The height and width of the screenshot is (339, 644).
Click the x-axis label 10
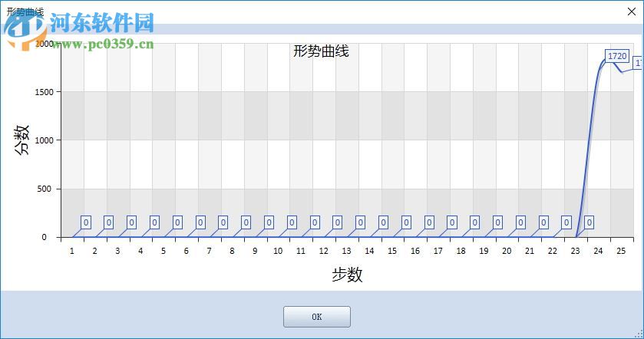(x=278, y=251)
